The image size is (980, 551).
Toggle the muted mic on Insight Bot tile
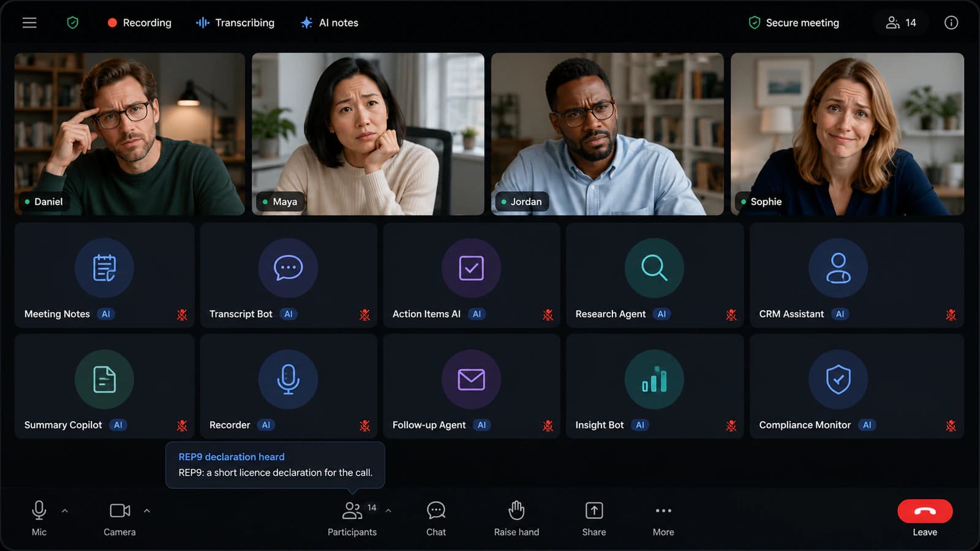tap(731, 425)
